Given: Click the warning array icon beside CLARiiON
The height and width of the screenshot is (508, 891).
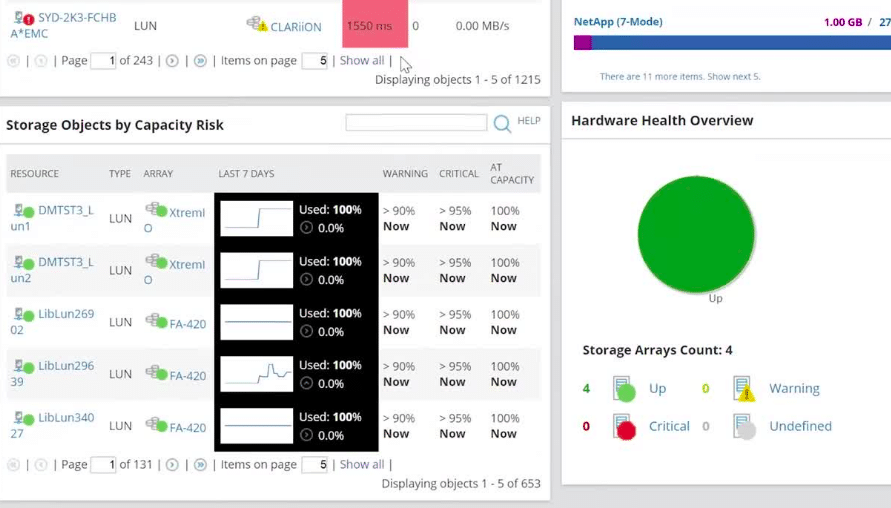Looking at the screenshot, I should [x=257, y=24].
